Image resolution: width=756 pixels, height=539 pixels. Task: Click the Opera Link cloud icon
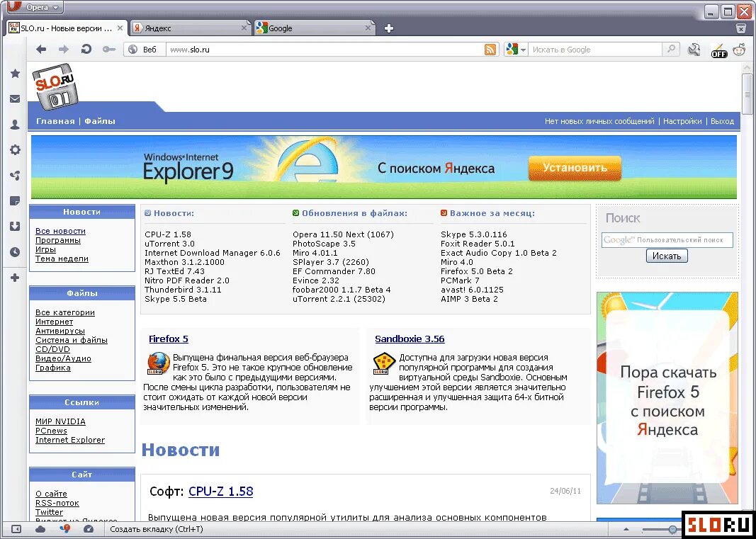point(41,529)
